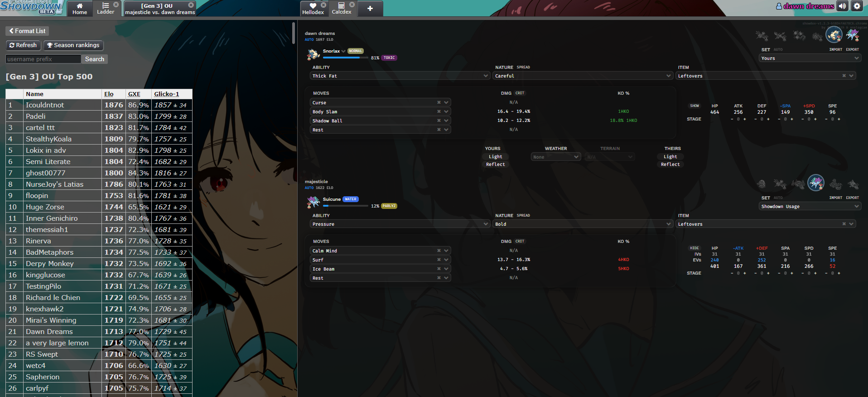Close the Gen 3 OU battle tab
Image resolution: width=868 pixels, height=397 pixels.
pyautogui.click(x=191, y=5)
